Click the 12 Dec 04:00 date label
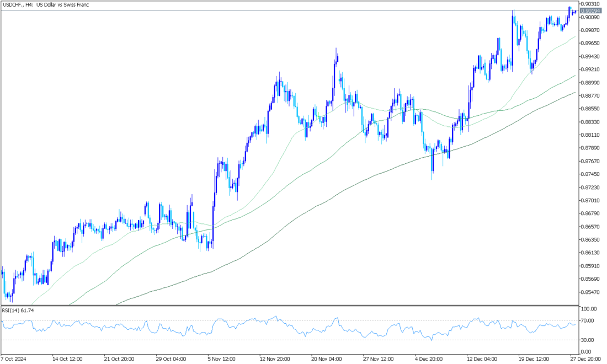This screenshot has width=607, height=364. pyautogui.click(x=482, y=359)
